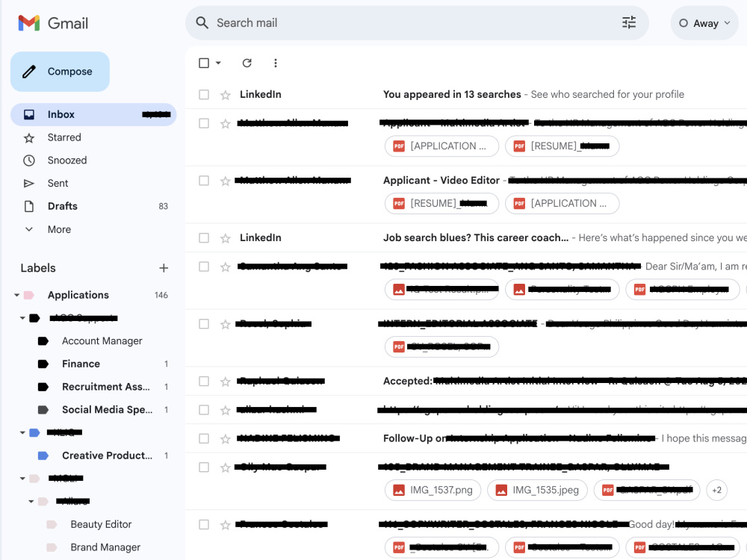Star the 'Dear Sir/Ma'am' email
747x560 pixels.
pos(226,267)
